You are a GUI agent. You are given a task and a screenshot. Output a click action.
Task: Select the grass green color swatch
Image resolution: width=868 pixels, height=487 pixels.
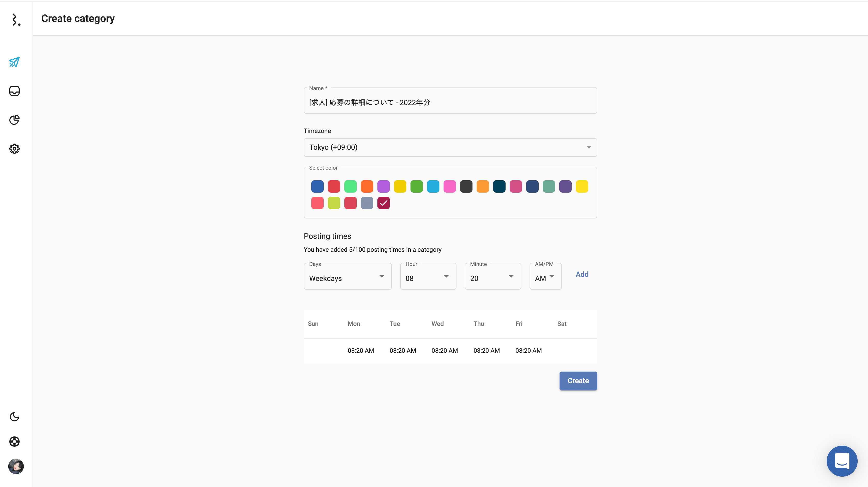(x=416, y=186)
